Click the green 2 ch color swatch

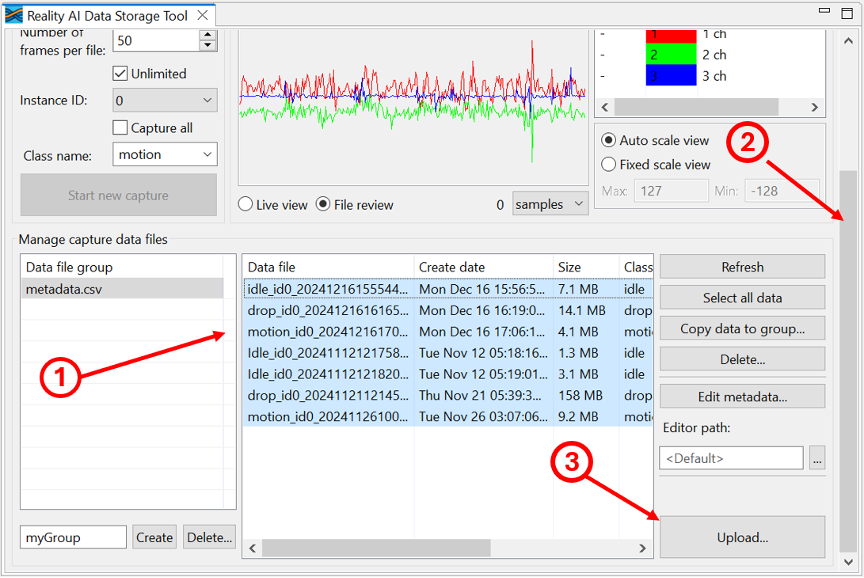(670, 55)
